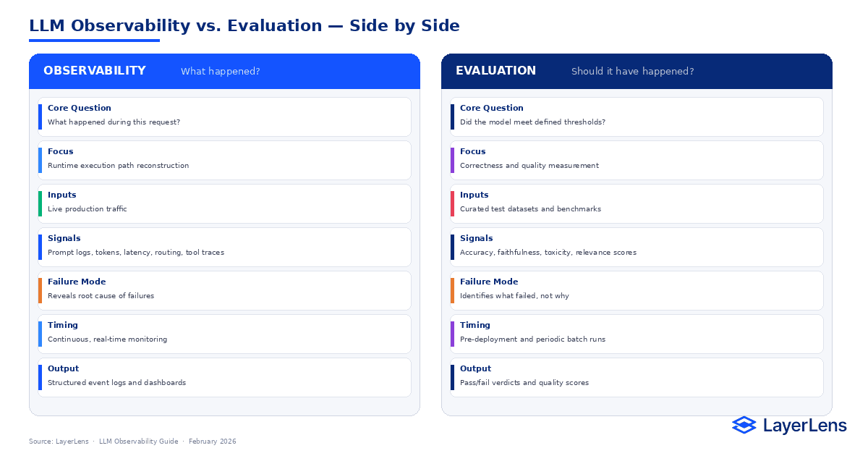
Task: Select the Evaluation Timing batch runs card
Action: (x=637, y=334)
